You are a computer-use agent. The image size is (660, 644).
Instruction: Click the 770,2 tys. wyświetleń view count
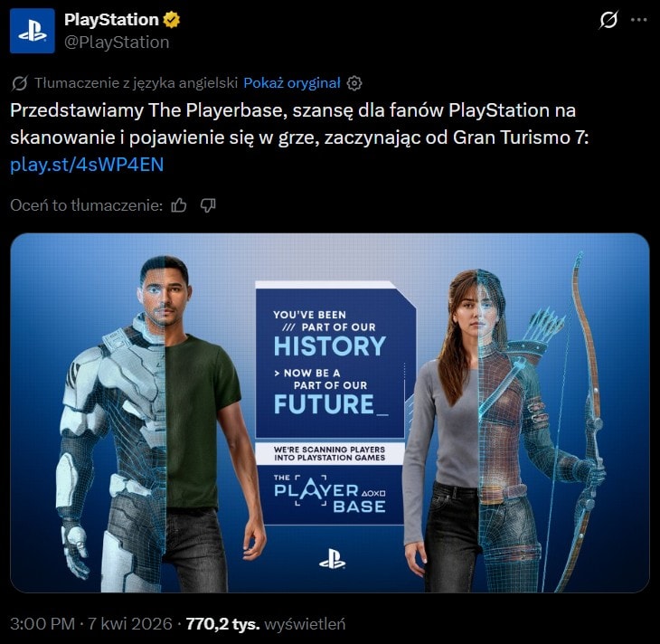pos(266,624)
